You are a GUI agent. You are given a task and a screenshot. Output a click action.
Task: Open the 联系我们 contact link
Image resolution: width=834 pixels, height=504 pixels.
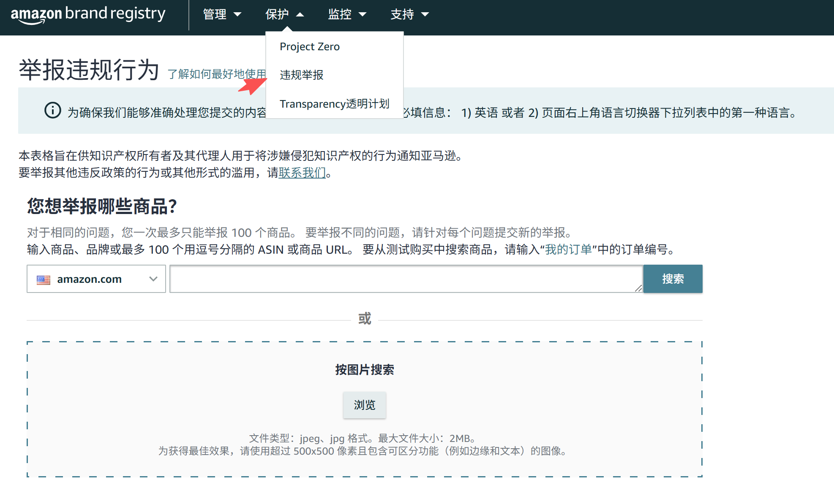click(x=302, y=173)
